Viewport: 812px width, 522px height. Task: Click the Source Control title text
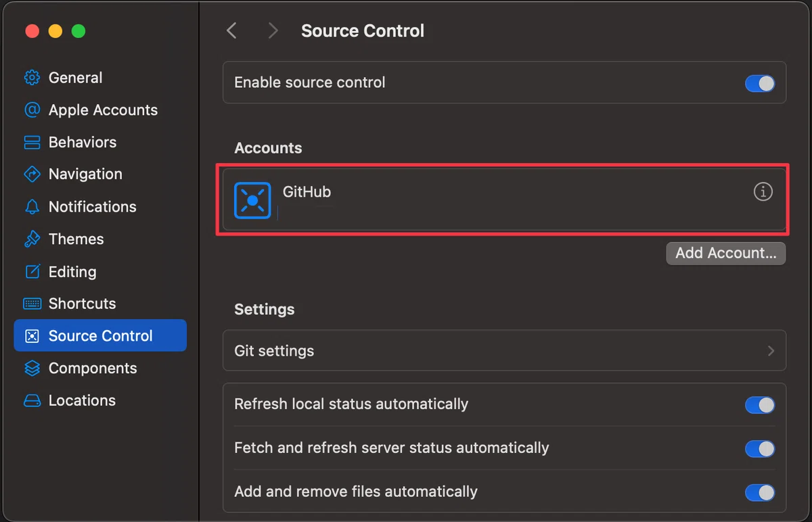(363, 31)
